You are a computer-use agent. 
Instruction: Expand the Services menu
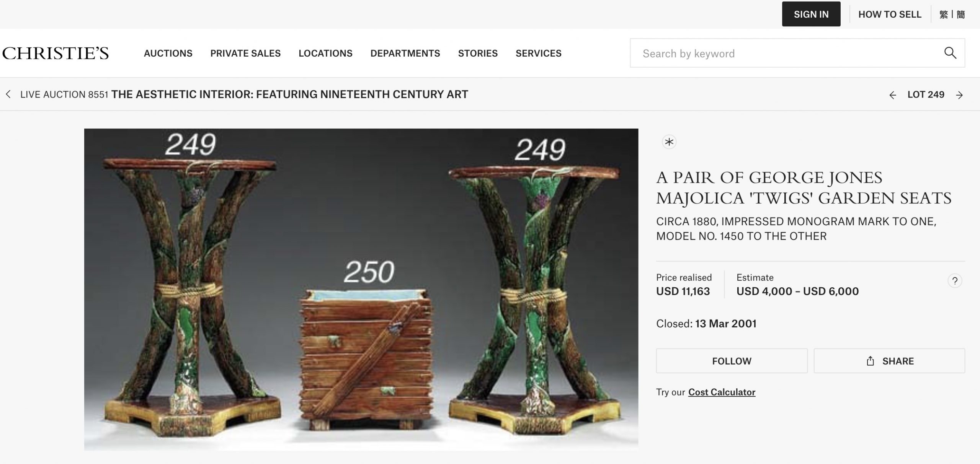538,53
